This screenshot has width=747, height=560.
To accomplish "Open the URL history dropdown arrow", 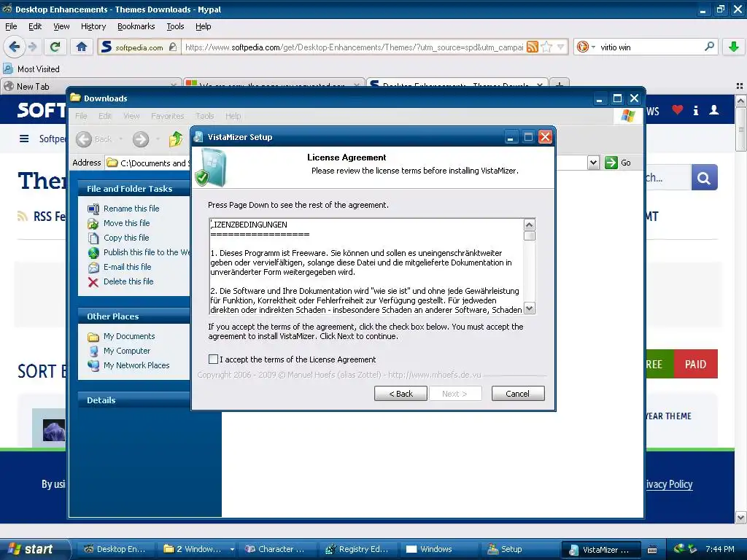I will (561, 47).
